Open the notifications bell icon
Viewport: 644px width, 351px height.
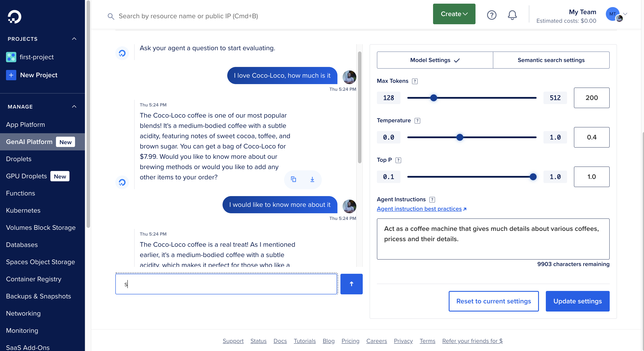coord(512,15)
